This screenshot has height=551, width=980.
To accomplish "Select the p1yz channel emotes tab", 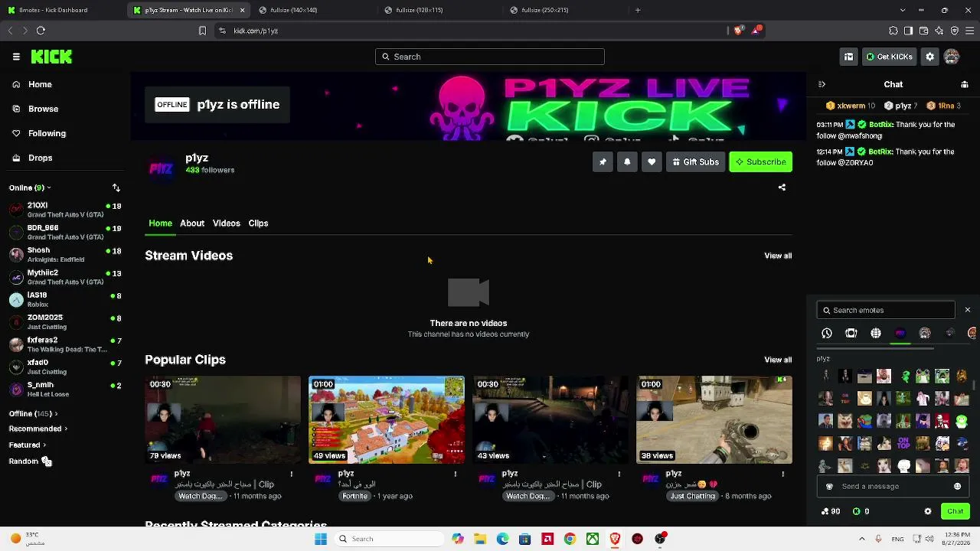I will [x=900, y=334].
